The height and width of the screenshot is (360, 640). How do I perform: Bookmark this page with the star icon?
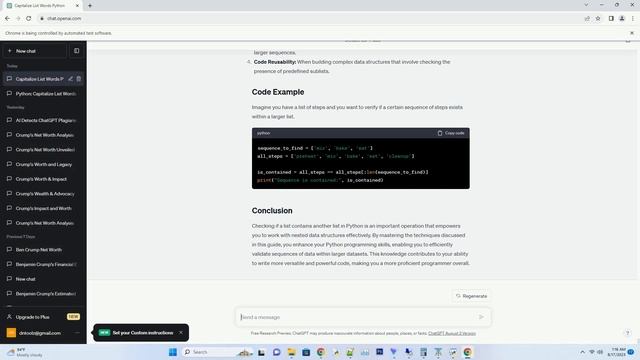click(598, 18)
